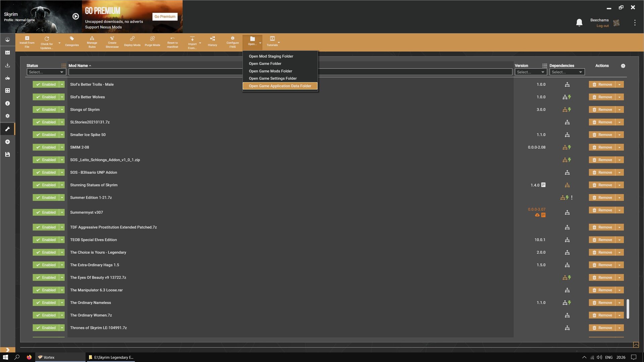
Task: Open Games controller page in sidebar
Action: pos(7,78)
